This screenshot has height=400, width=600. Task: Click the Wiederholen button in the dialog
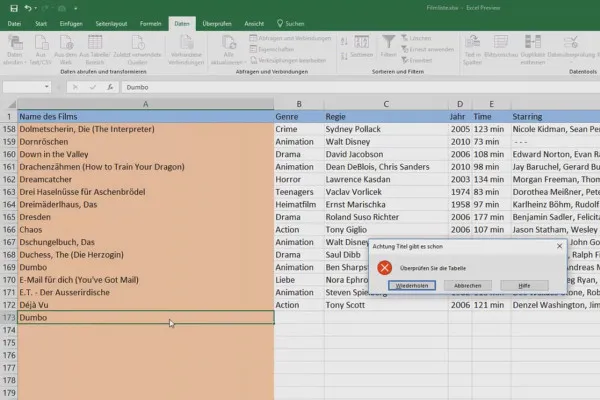pyautogui.click(x=412, y=286)
